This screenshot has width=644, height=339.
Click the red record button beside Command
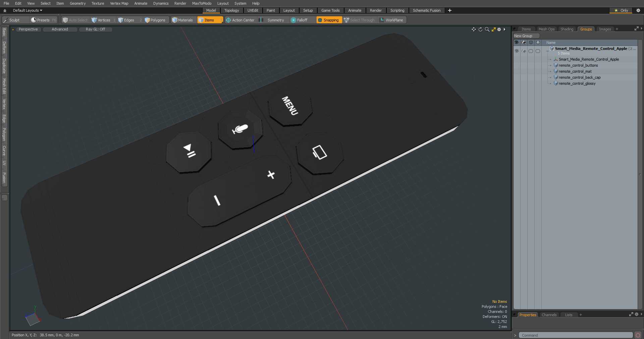coord(638,335)
